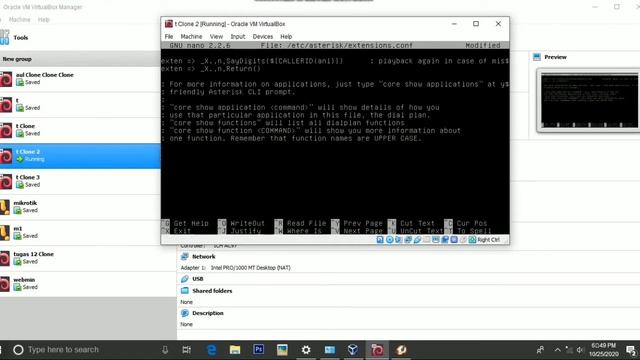Viewport: 640px width, 360px height.
Task: Open File Explorer from the taskbar
Action: pyautogui.click(x=235, y=350)
